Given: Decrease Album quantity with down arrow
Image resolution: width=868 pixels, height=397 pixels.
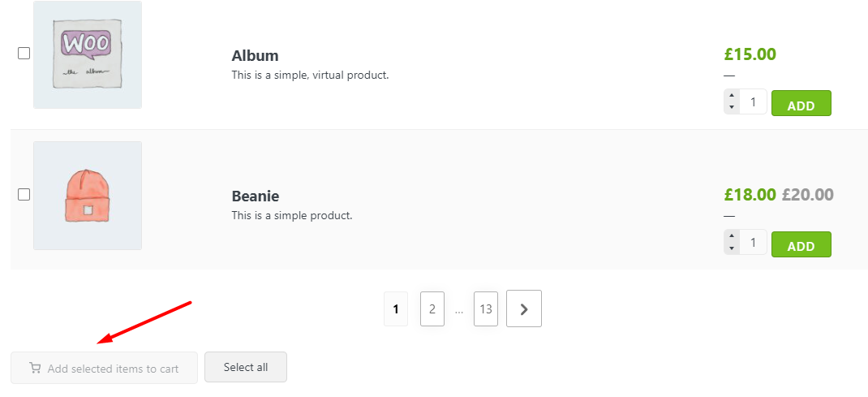Looking at the screenshot, I should click(x=732, y=108).
